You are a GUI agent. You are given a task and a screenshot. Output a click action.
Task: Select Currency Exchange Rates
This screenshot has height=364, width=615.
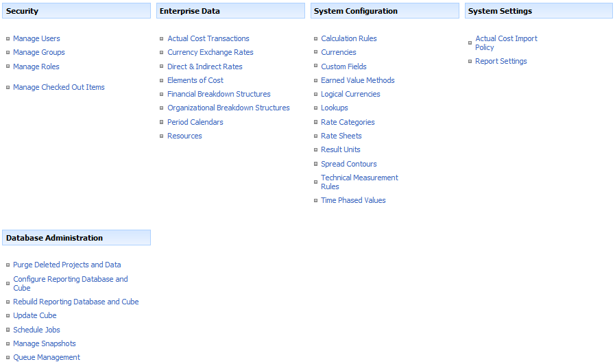[x=210, y=52]
